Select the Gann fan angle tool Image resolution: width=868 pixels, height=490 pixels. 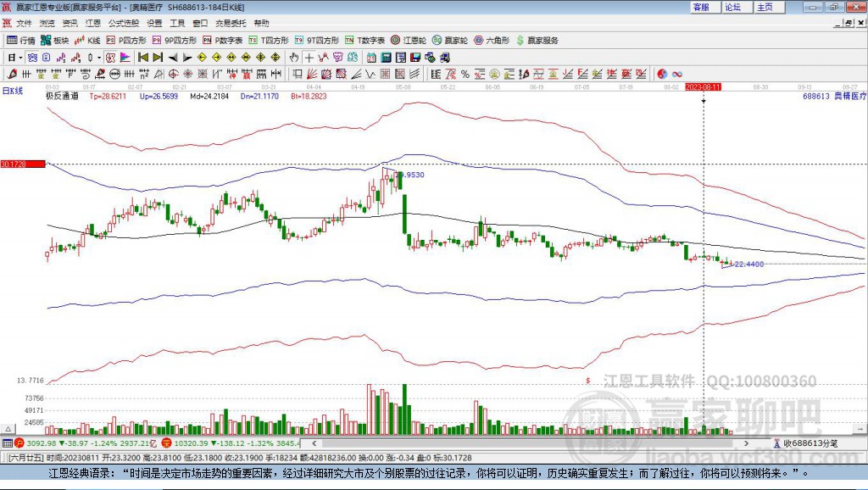click(312, 74)
